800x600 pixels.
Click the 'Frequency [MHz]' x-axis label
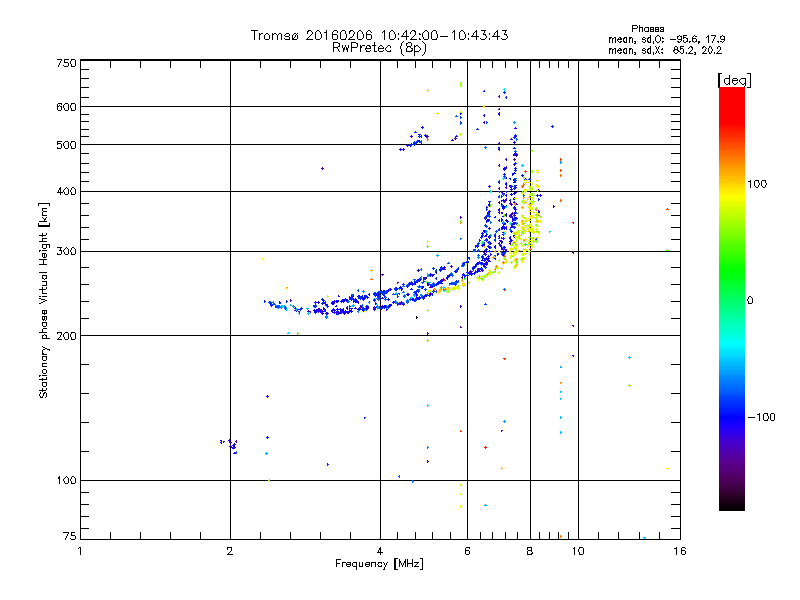(x=379, y=564)
